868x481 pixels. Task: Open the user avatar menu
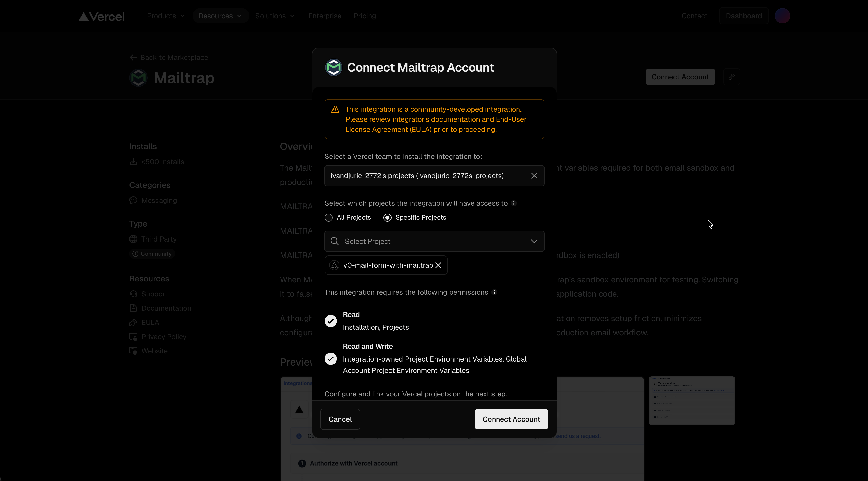(782, 16)
